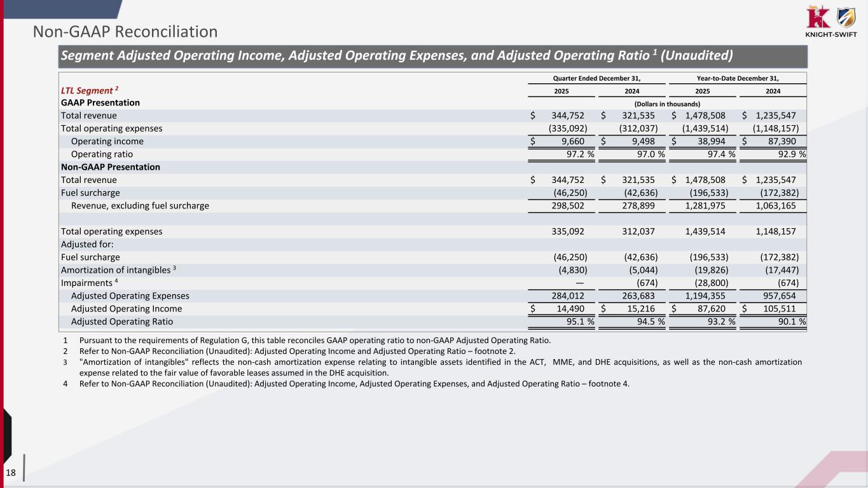868x488 pixels.
Task: Select the KNIGHT-SWIFT wordmark under the logos
Action: (830, 36)
